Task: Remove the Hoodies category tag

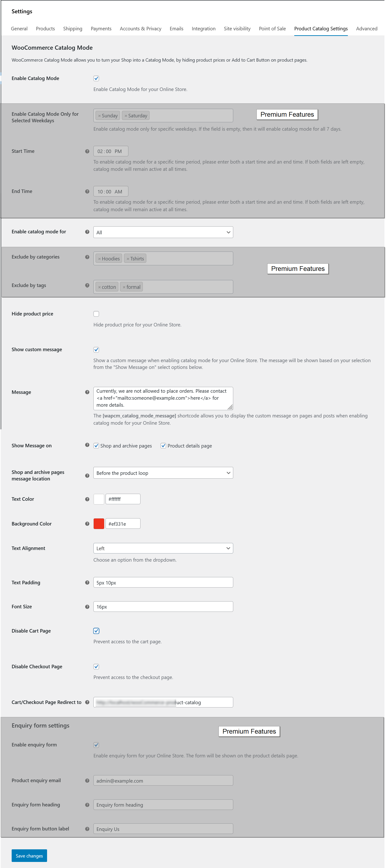Action: tap(99, 259)
